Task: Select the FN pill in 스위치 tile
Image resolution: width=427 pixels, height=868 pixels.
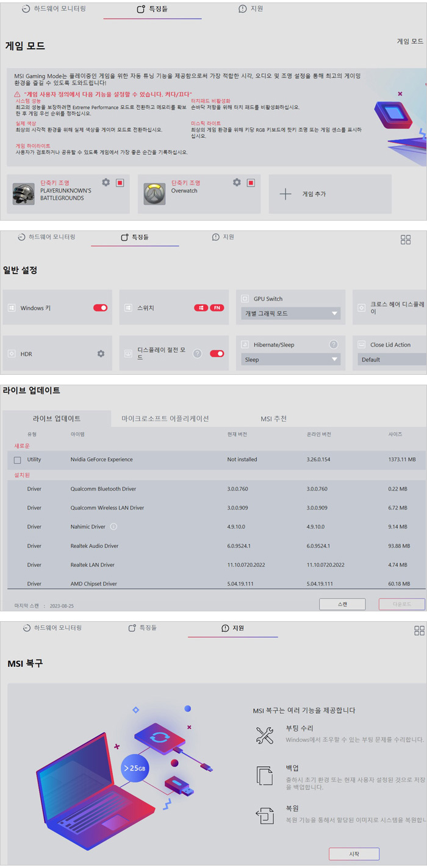Action: coord(217,308)
